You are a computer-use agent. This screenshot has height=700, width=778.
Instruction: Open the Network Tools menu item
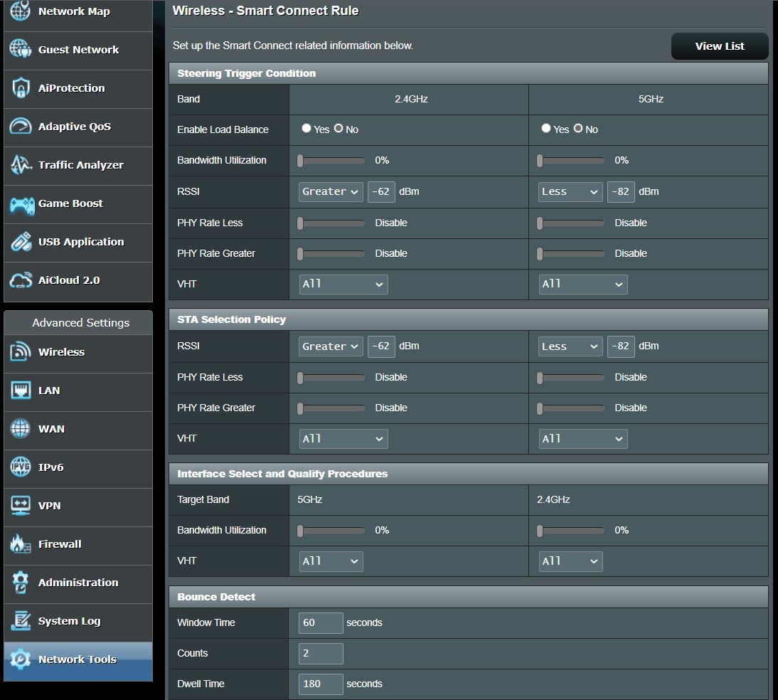(x=77, y=659)
